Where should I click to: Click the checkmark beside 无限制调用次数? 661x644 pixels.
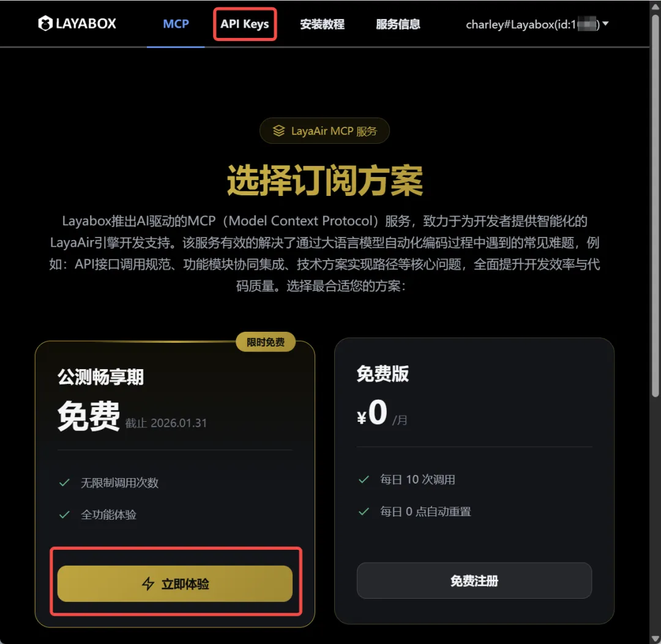(x=64, y=482)
